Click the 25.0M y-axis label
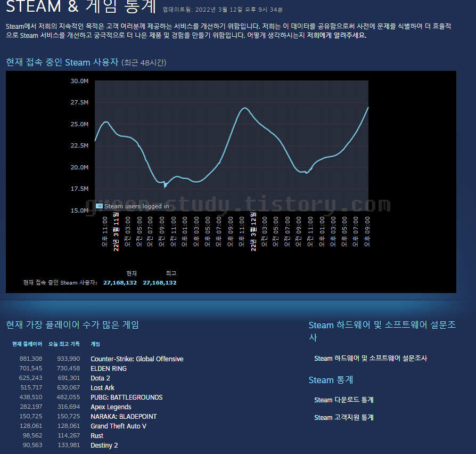This screenshot has height=454, width=476. tap(79, 124)
